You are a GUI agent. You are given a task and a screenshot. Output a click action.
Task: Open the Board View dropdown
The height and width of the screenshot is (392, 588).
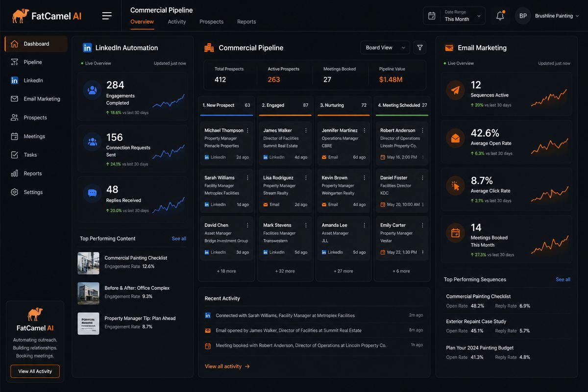(385, 48)
